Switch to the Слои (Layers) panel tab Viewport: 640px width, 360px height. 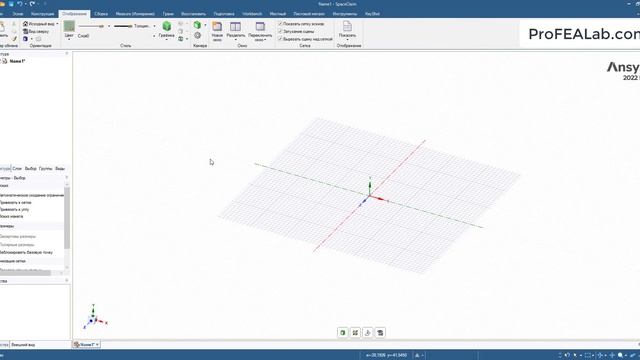click(x=17, y=169)
